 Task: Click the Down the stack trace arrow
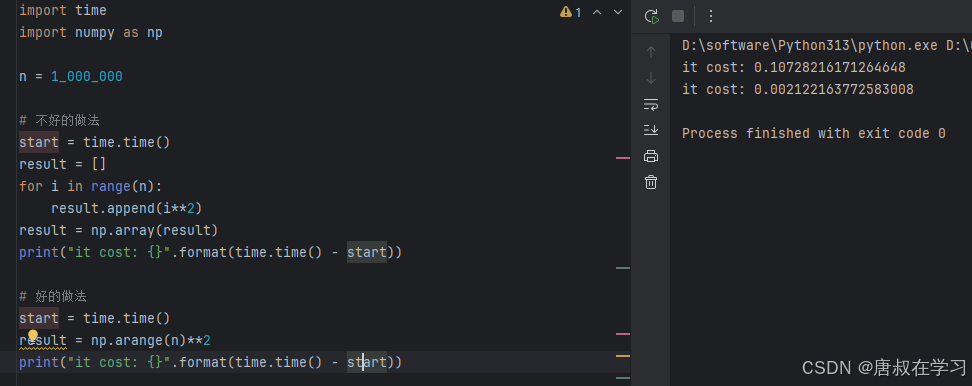coord(651,78)
